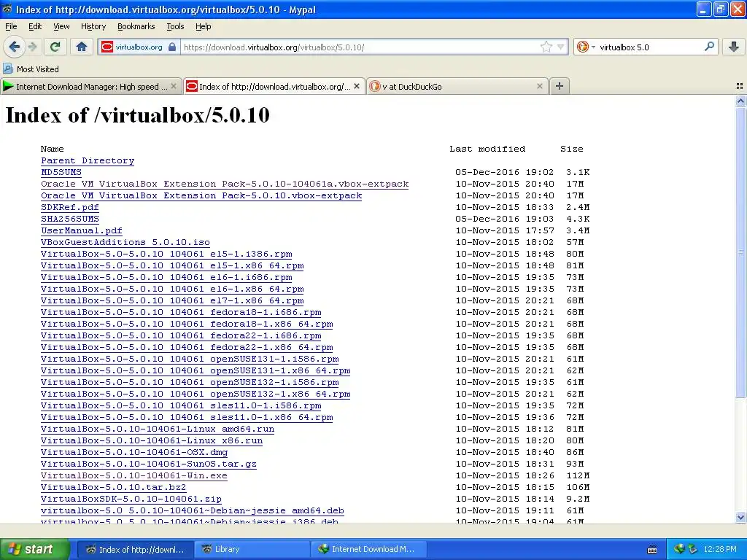This screenshot has height=560, width=747.
Task: Go back with the Back arrow button
Action: 14,47
